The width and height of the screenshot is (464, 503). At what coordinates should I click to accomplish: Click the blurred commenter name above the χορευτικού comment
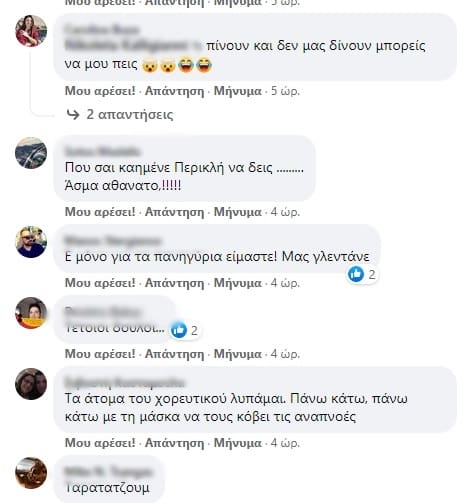tap(124, 382)
